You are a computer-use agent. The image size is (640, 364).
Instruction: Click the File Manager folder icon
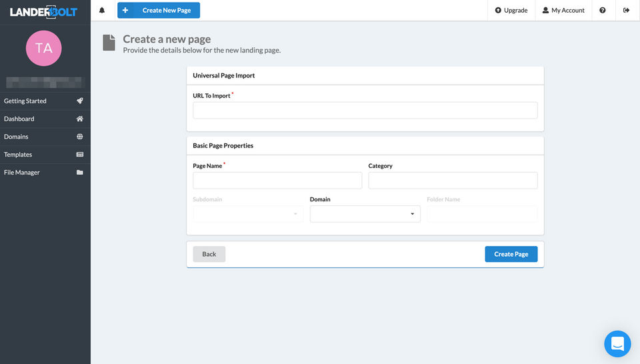[x=80, y=173]
